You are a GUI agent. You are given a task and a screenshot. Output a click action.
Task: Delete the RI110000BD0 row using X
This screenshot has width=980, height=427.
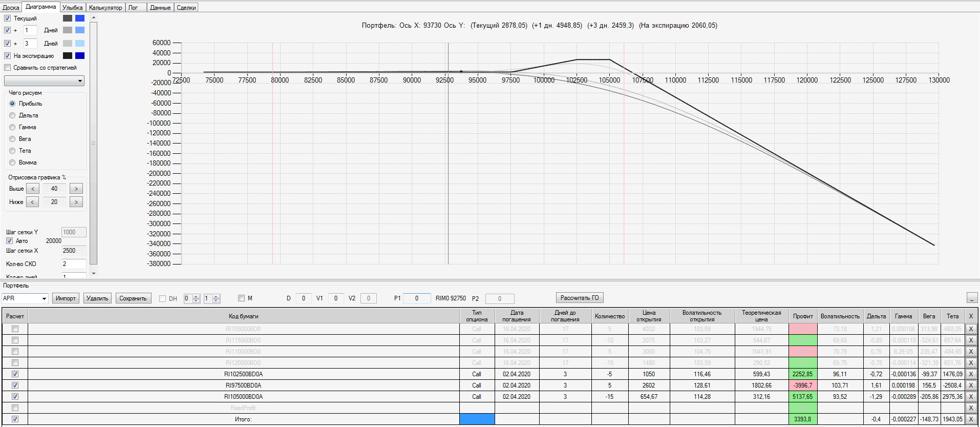(x=970, y=352)
